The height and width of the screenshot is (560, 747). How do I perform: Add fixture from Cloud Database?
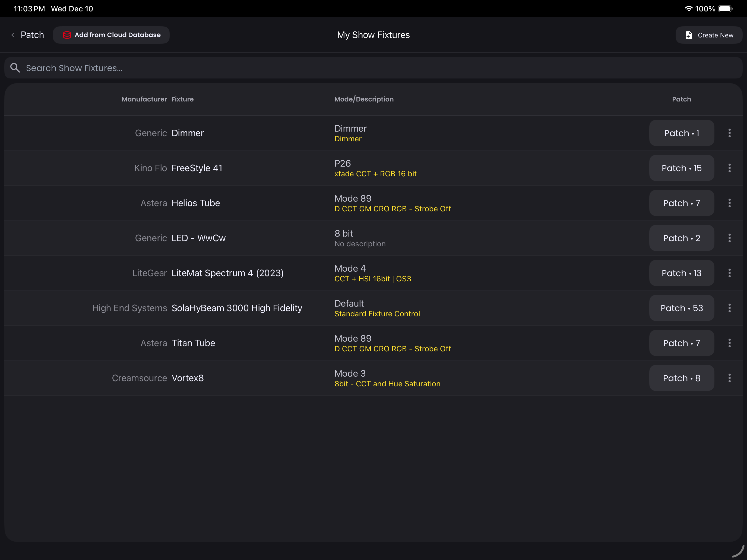point(112,35)
